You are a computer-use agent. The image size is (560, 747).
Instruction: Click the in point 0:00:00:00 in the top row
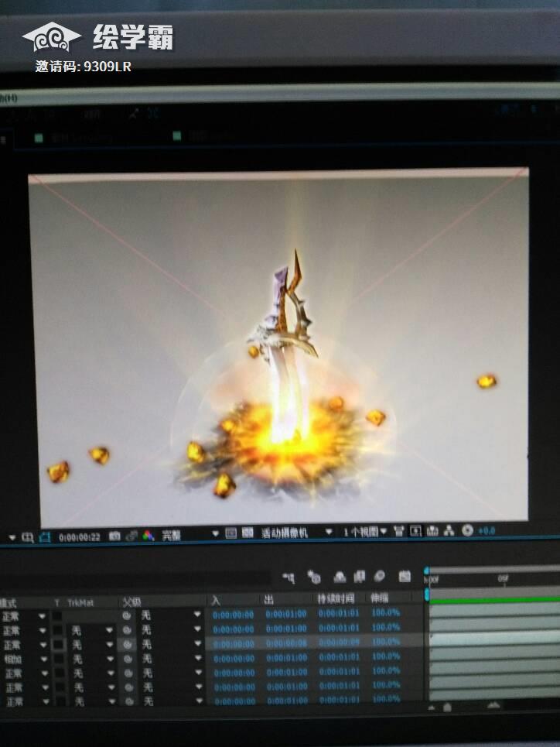[x=234, y=615]
